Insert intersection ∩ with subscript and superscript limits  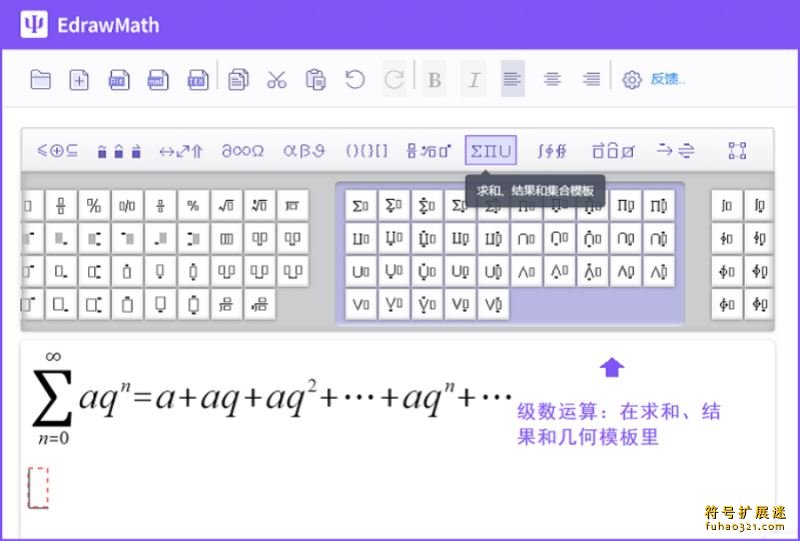click(x=659, y=238)
